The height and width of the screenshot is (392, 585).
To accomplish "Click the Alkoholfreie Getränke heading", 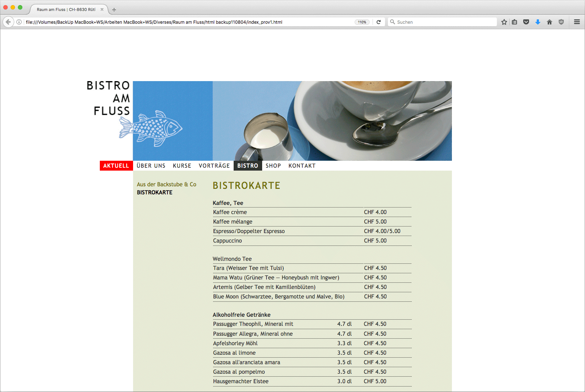I will [242, 315].
